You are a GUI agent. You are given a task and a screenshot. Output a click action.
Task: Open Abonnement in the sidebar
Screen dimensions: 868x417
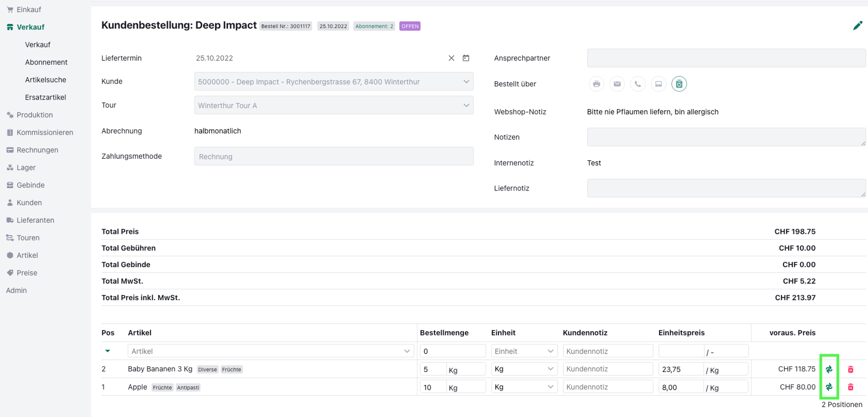[46, 62]
